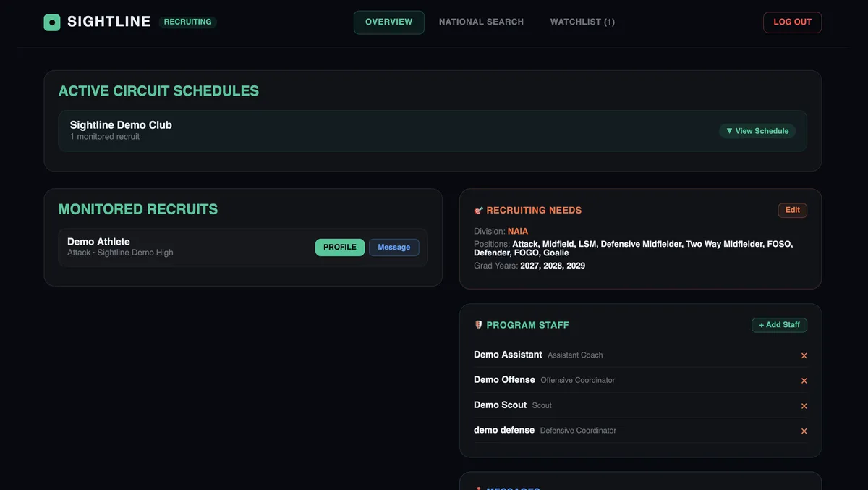Click the Assistant Coach role label
The width and height of the screenshot is (868, 490).
[575, 355]
